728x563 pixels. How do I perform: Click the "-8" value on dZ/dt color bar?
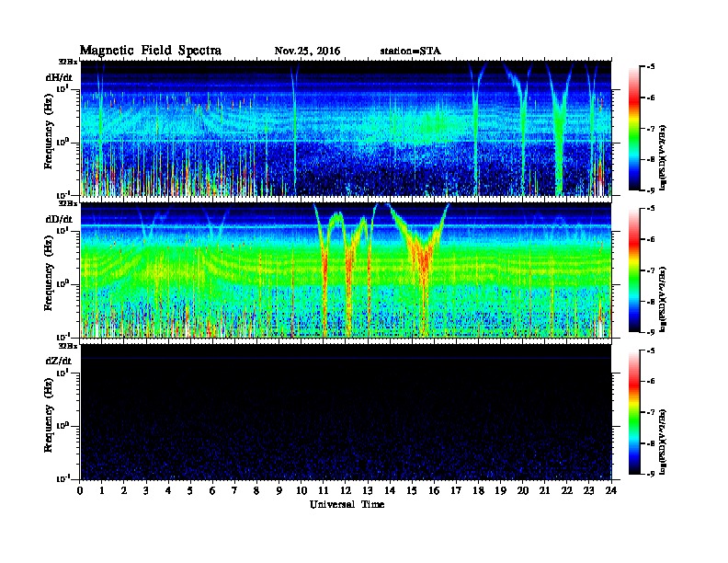(651, 443)
